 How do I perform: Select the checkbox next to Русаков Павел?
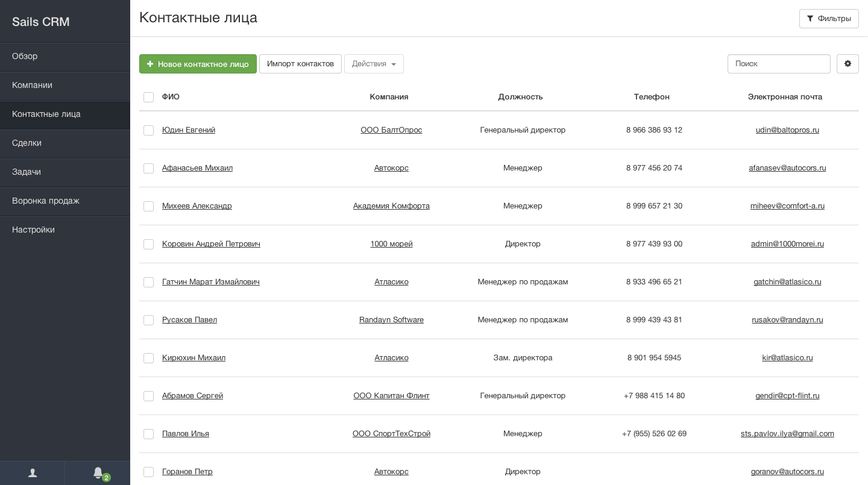[149, 321]
